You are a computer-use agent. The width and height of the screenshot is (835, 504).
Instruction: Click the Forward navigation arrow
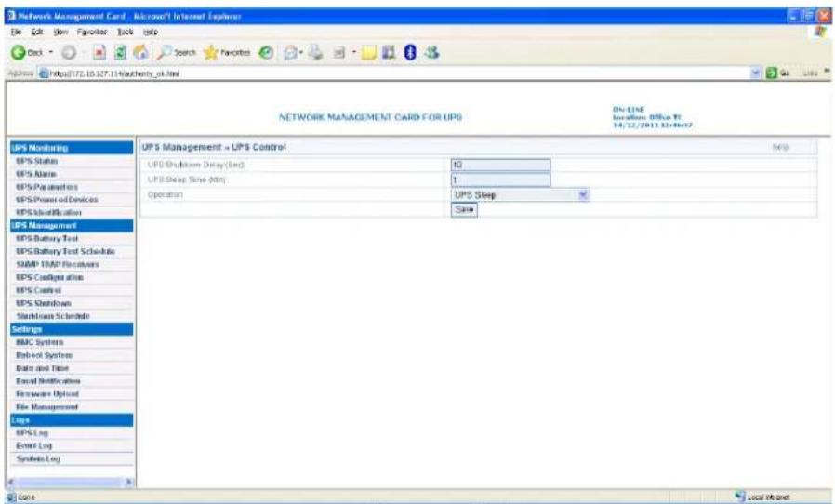[69, 52]
